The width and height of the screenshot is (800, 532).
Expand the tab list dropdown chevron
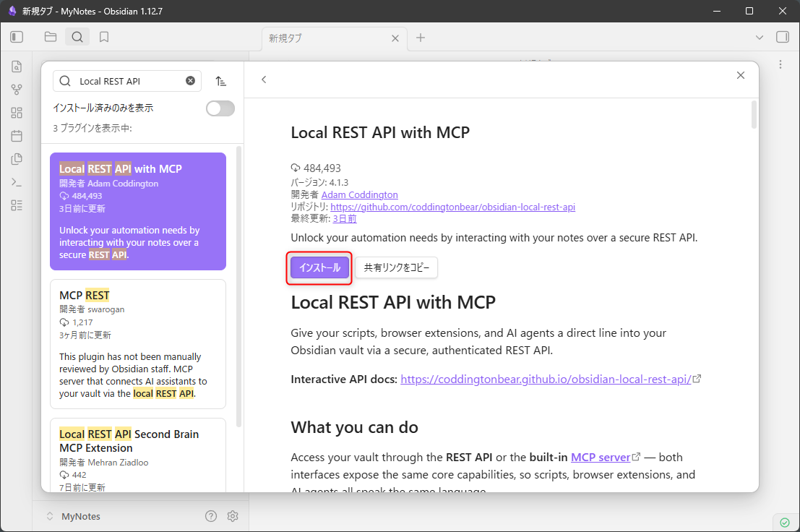pos(760,38)
